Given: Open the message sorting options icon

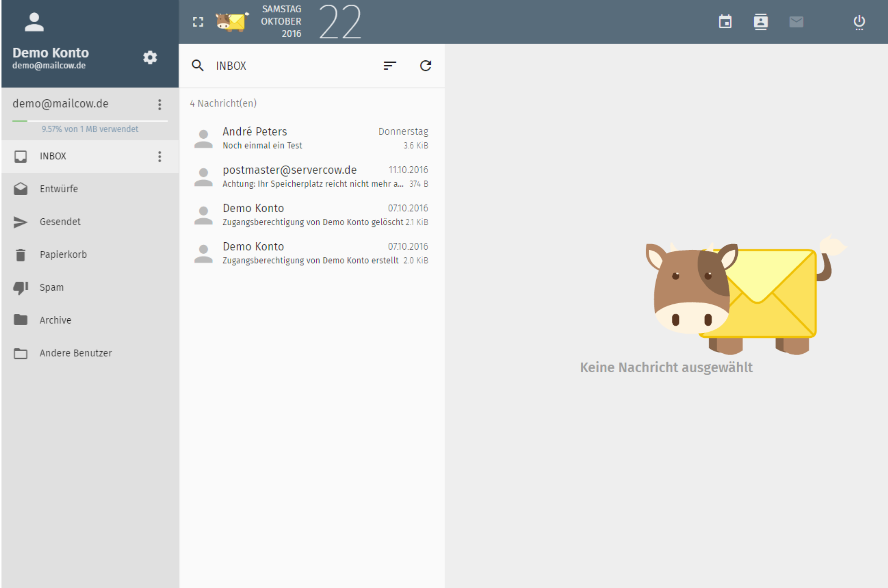Looking at the screenshot, I should [x=390, y=66].
